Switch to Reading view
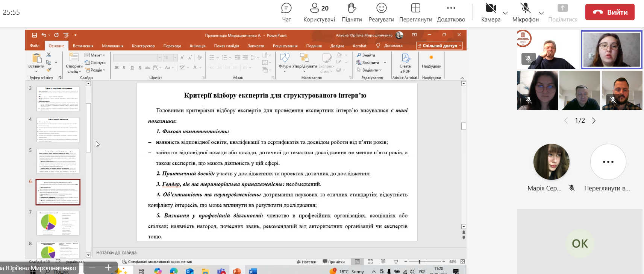The image size is (644, 274). click(x=383, y=262)
